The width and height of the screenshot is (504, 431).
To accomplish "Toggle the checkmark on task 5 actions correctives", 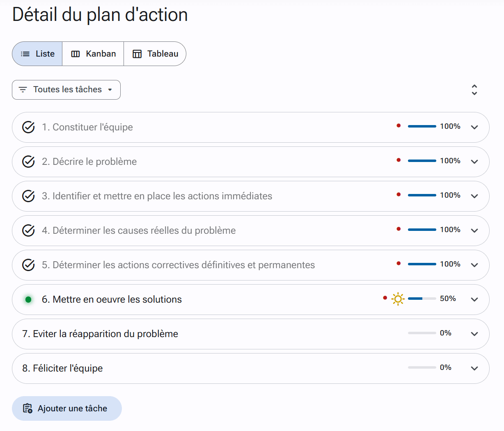I will click(x=28, y=265).
